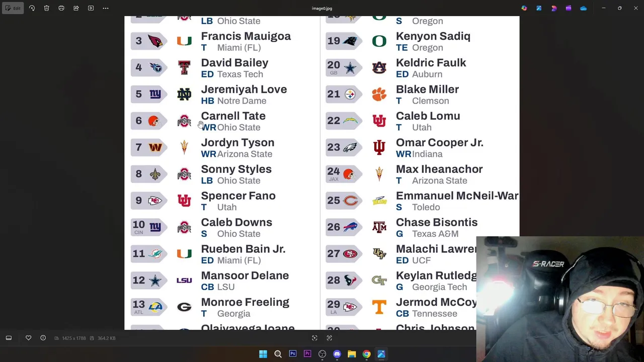644x362 pixels.
Task: Open the OneDrive cloud icon
Action: tap(583, 8)
